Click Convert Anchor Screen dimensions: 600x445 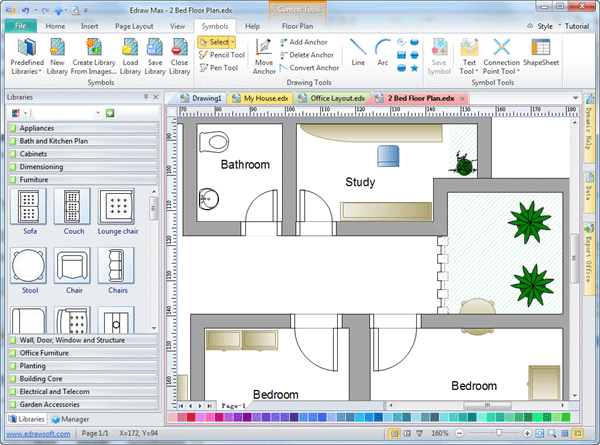point(309,68)
